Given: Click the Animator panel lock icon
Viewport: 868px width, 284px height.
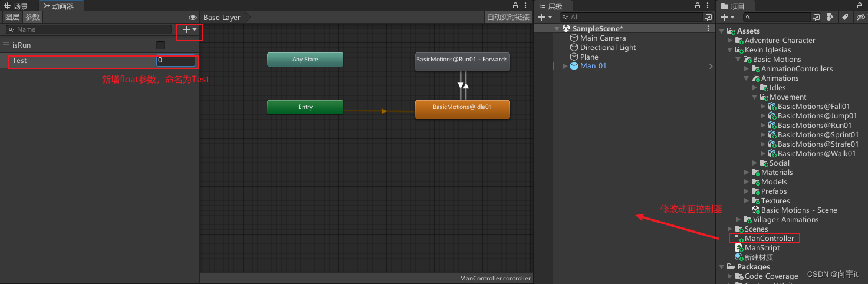Looking at the screenshot, I should [x=515, y=5].
